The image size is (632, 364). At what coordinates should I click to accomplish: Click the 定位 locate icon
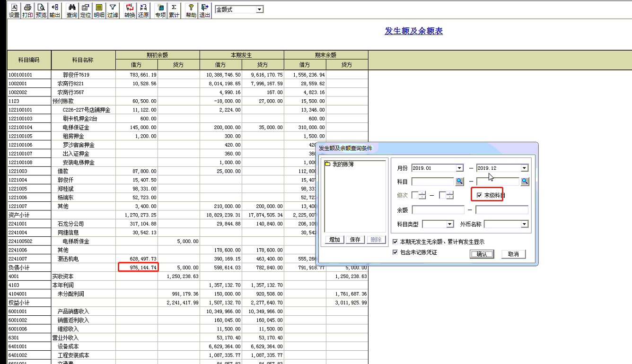click(86, 10)
